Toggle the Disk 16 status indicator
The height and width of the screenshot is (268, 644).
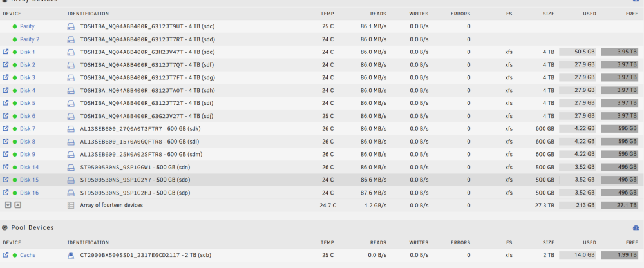click(x=15, y=193)
